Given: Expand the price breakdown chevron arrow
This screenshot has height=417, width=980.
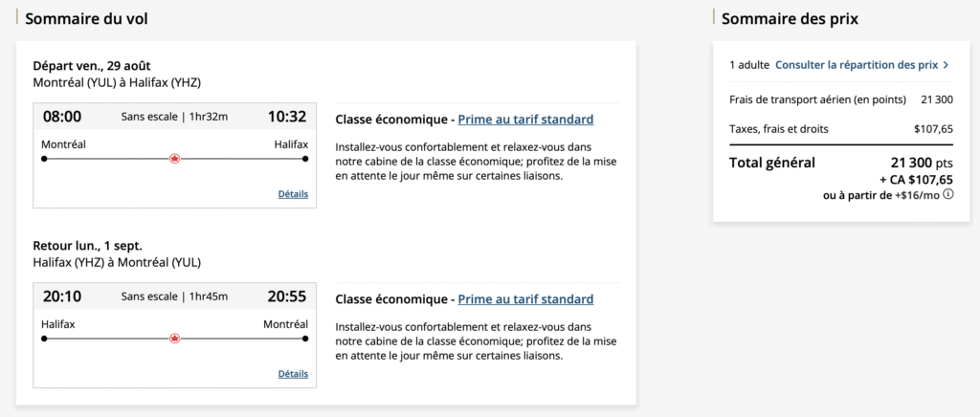Looking at the screenshot, I should tap(946, 65).
